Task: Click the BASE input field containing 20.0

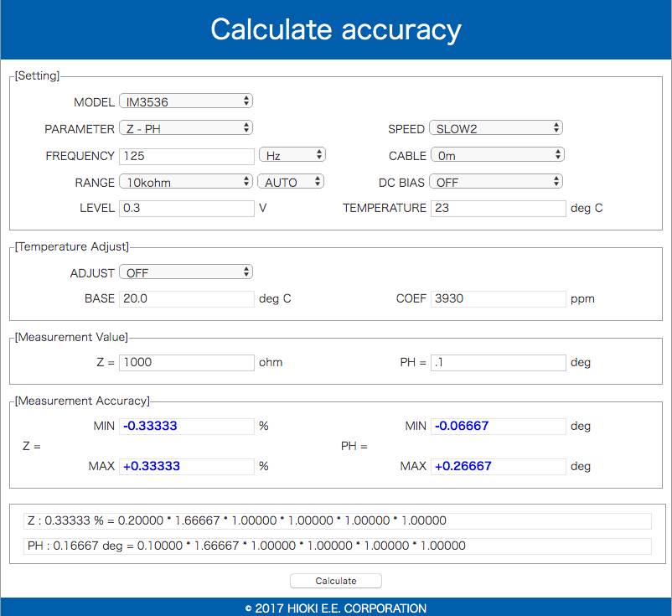Action: tap(186, 299)
